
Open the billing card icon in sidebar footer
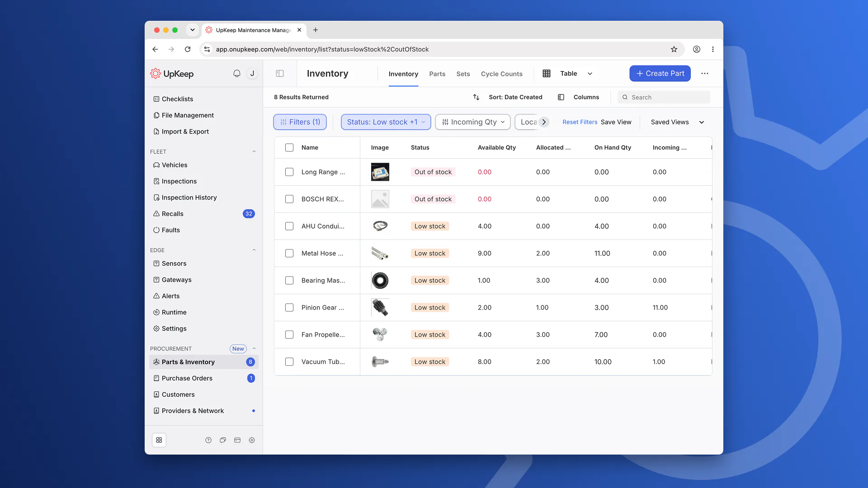[x=237, y=440]
